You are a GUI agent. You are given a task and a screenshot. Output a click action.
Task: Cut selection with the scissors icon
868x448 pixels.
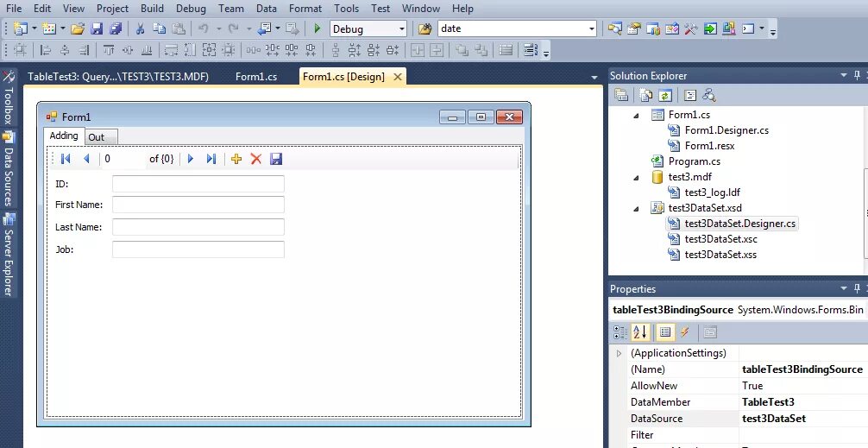point(140,28)
